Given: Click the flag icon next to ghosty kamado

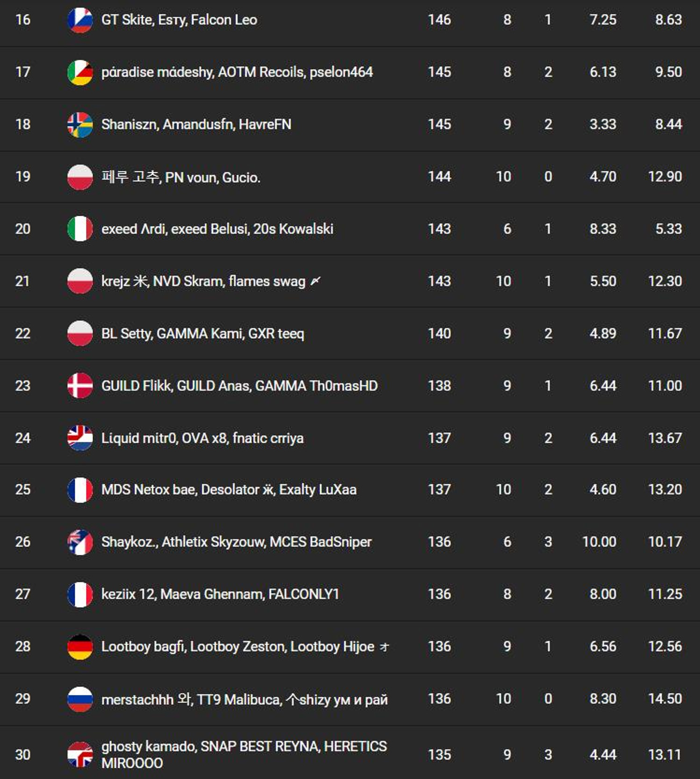Looking at the screenshot, I should click(x=80, y=755).
